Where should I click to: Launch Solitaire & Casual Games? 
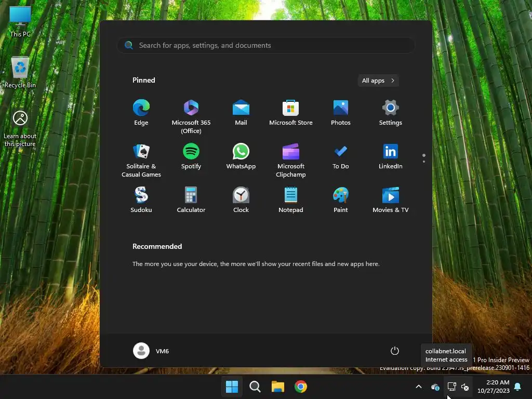pyautogui.click(x=141, y=161)
